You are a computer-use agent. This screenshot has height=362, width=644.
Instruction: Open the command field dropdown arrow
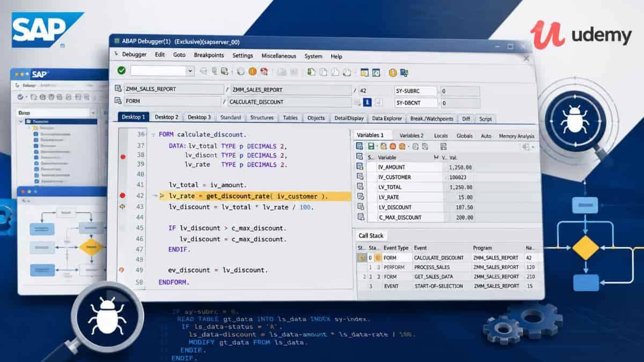[190, 71]
